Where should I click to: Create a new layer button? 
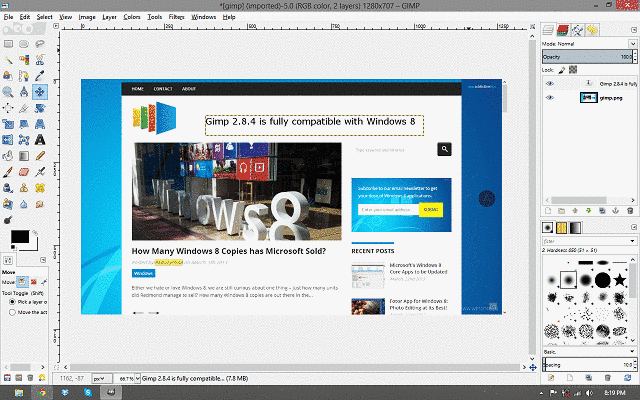(x=548, y=211)
